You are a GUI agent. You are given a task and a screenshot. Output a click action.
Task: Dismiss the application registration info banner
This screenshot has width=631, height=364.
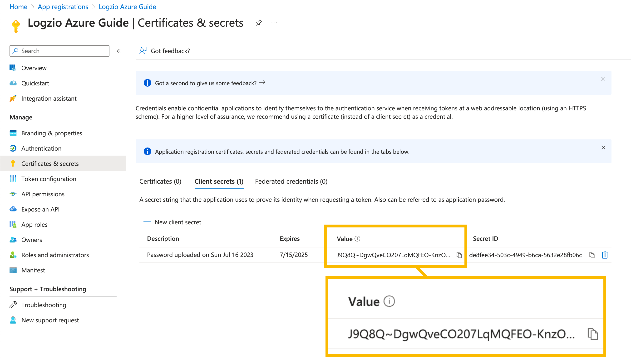(603, 148)
